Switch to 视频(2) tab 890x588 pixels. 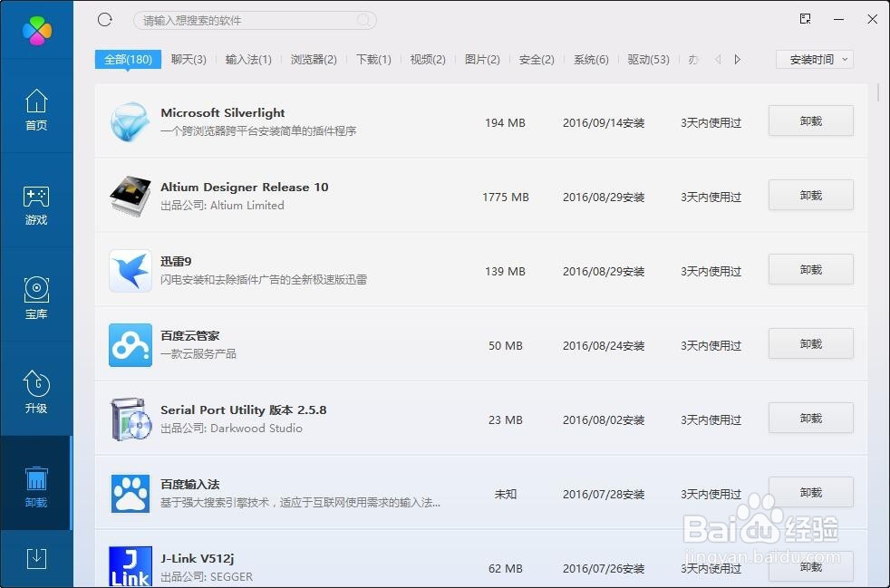tap(428, 60)
